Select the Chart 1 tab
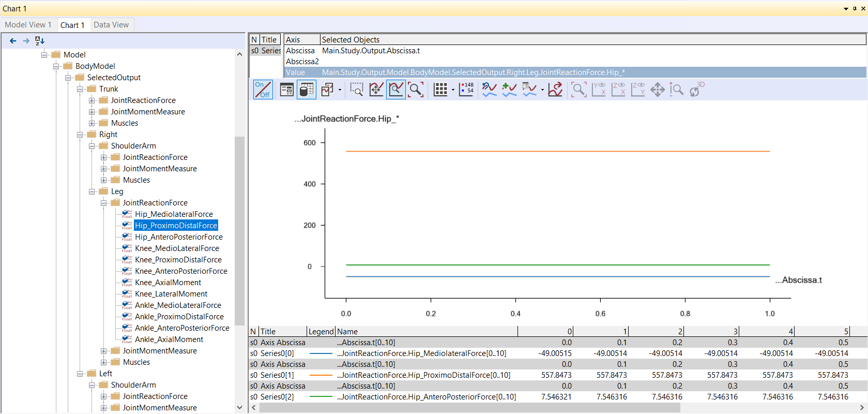This screenshot has height=414, width=868. pos(72,25)
